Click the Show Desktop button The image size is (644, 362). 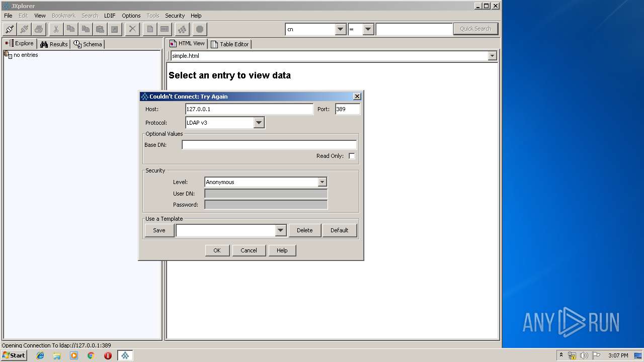pyautogui.click(x=639, y=355)
